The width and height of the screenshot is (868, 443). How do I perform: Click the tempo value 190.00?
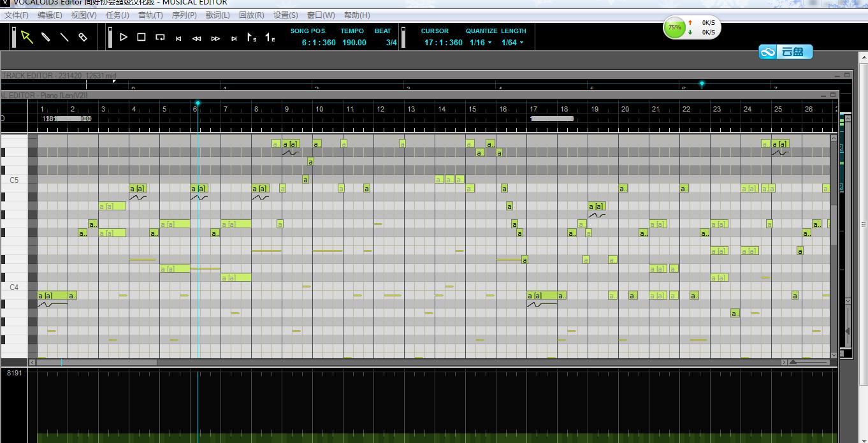(354, 43)
